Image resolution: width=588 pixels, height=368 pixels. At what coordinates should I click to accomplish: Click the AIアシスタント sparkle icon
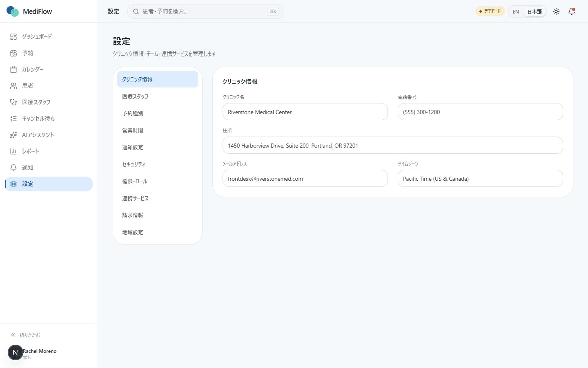13,135
